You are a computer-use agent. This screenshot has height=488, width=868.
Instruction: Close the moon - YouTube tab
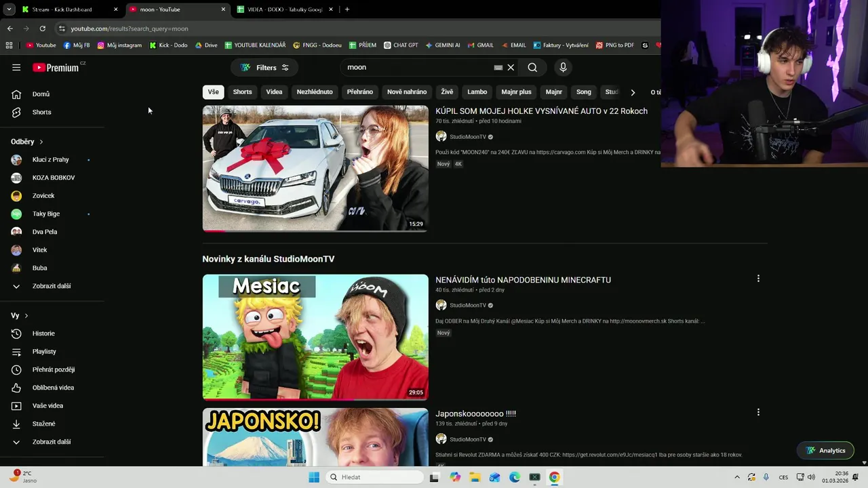pos(223,9)
